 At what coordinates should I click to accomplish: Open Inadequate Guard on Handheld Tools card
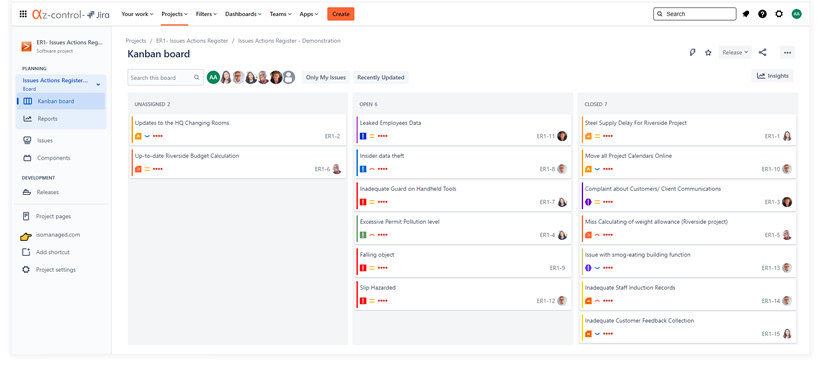(x=463, y=196)
